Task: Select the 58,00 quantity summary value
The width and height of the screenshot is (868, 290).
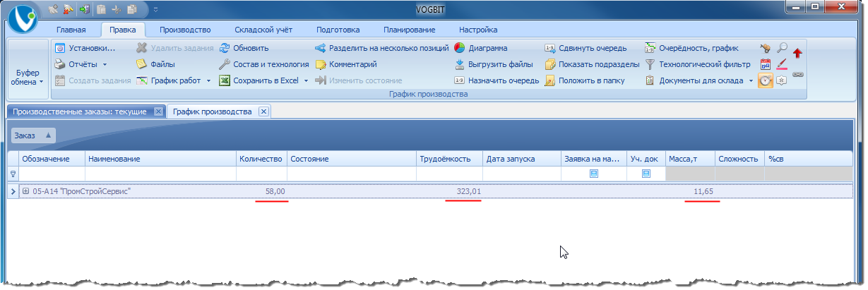Action: 275,191
